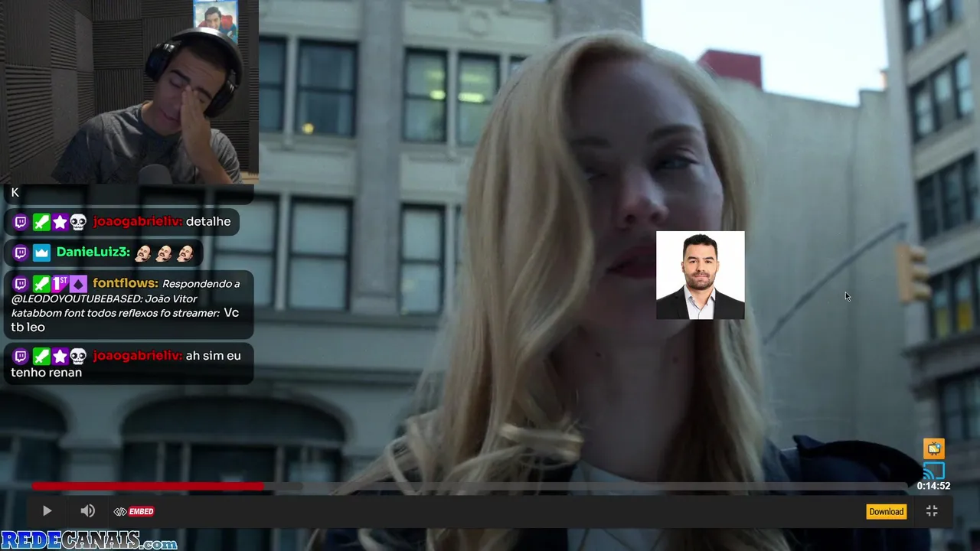Click Twitch icon in the 'detalhe' message
The width and height of the screenshot is (980, 551).
tap(21, 222)
